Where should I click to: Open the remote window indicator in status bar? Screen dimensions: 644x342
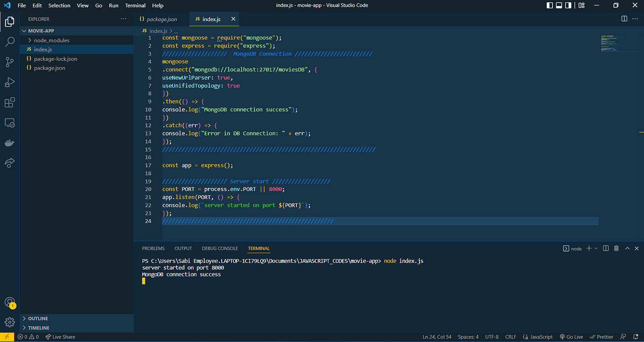[7, 337]
